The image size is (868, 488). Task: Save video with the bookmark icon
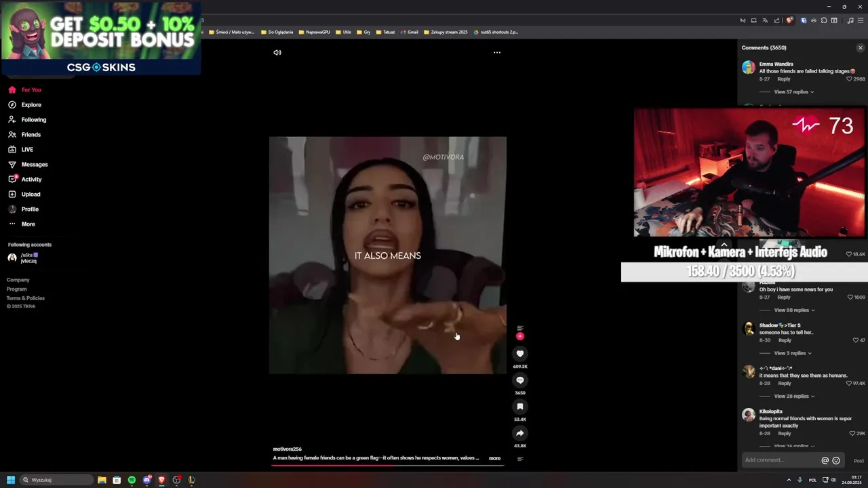click(520, 407)
